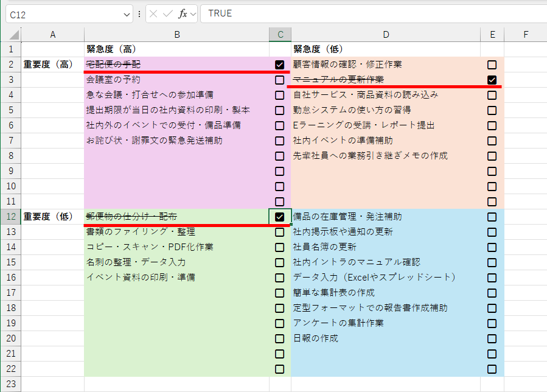This screenshot has height=392, width=547.
Task: Enable the 日報の作成 checkbox
Action: point(492,338)
